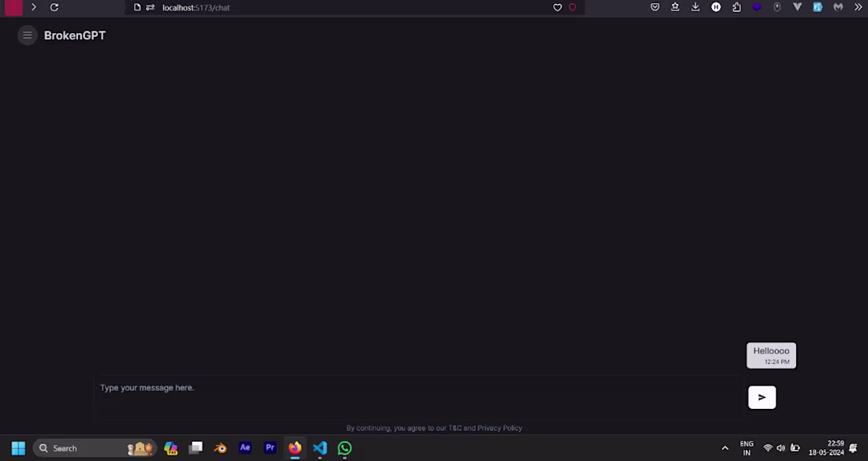The width and height of the screenshot is (868, 461).
Task: Open WhatsApp from the taskbar
Action: click(x=345, y=448)
